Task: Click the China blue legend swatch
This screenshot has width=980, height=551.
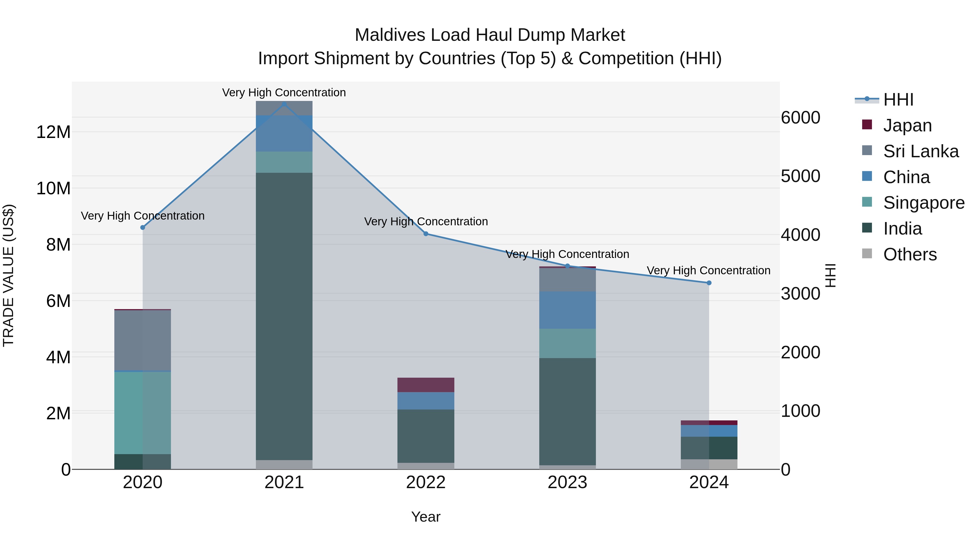Action: click(x=867, y=176)
